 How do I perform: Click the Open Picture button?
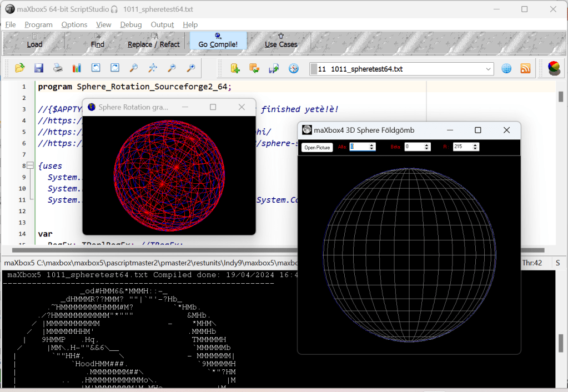318,147
